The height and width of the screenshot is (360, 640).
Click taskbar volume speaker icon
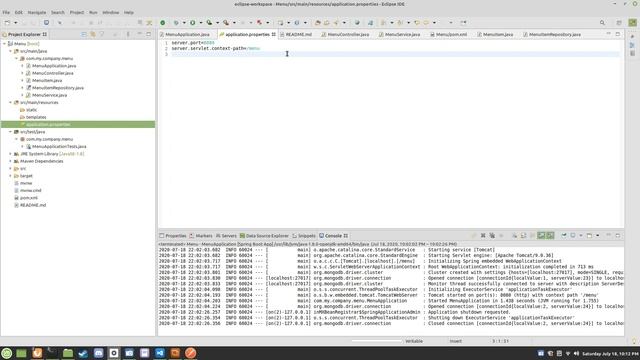[576, 353]
